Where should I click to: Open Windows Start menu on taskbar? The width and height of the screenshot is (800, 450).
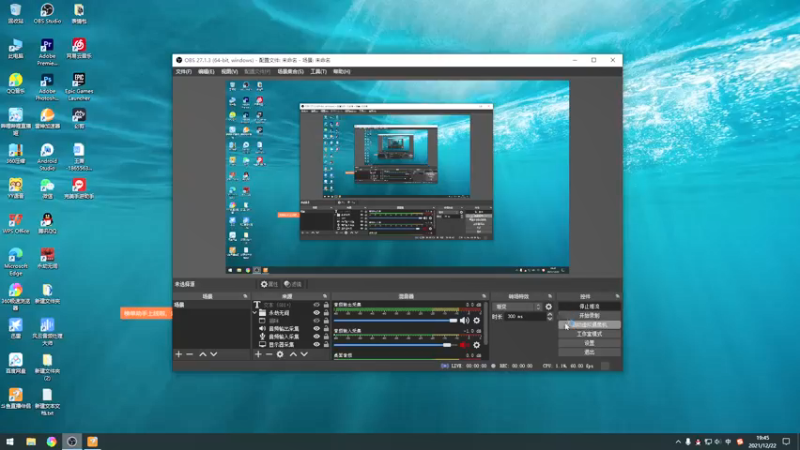[x=10, y=442]
